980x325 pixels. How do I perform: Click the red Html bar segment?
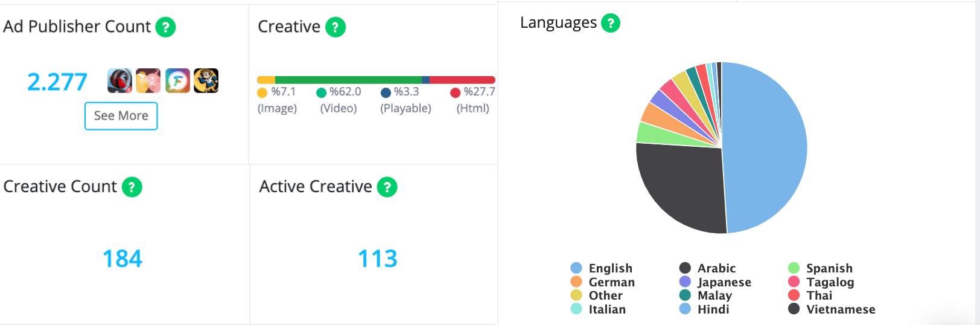click(x=462, y=80)
